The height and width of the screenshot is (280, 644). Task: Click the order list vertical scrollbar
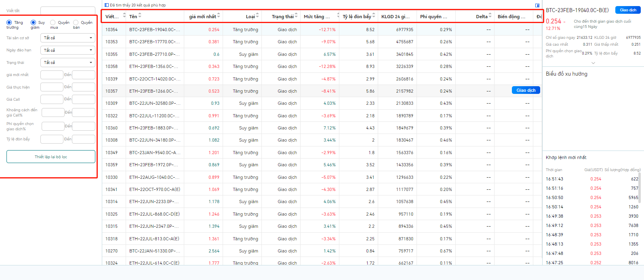pos(640,182)
